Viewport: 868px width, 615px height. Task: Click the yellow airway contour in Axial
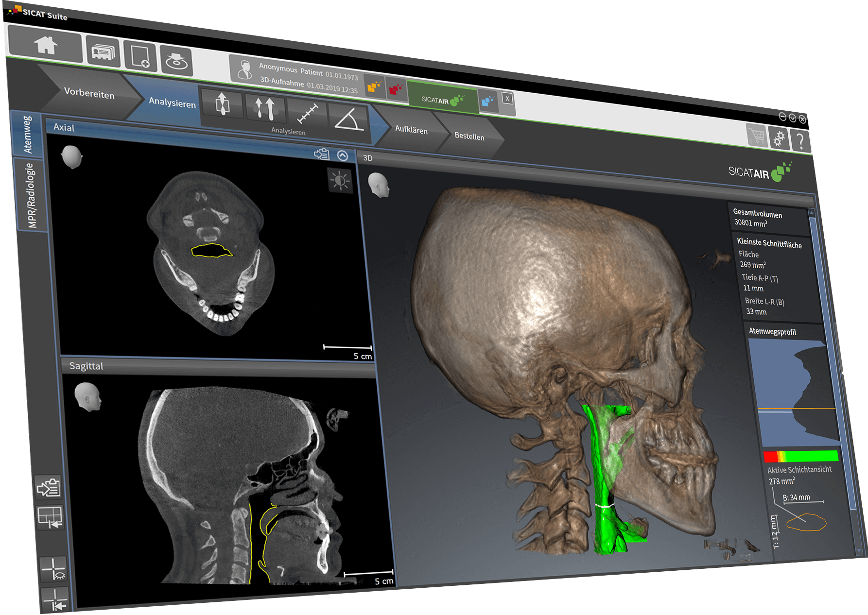(212, 251)
